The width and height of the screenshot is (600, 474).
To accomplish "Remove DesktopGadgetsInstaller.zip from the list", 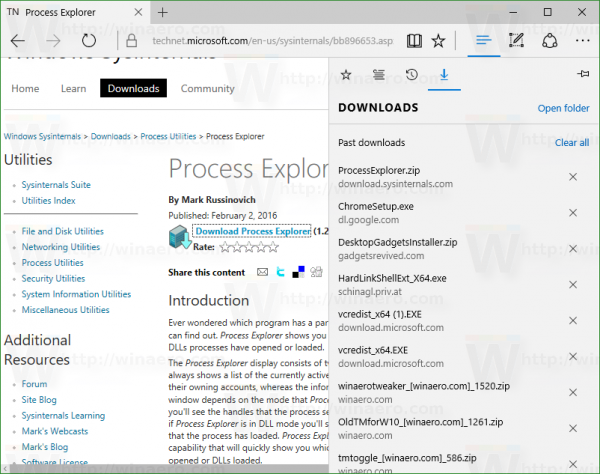I will [x=573, y=249].
